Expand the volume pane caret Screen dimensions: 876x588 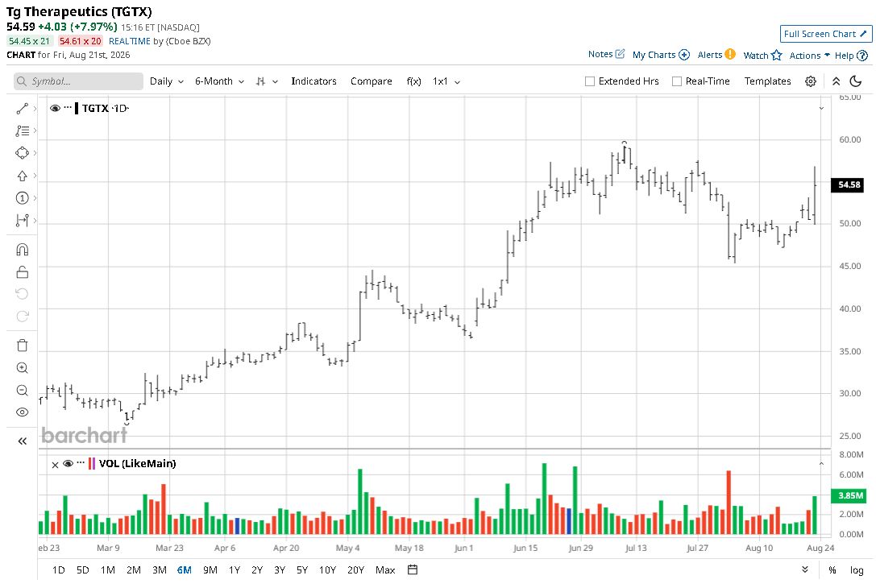pyautogui.click(x=821, y=463)
